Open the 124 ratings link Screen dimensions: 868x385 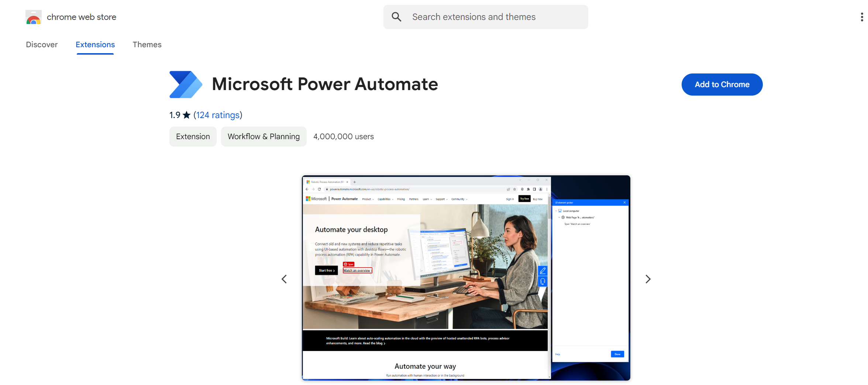tap(218, 115)
